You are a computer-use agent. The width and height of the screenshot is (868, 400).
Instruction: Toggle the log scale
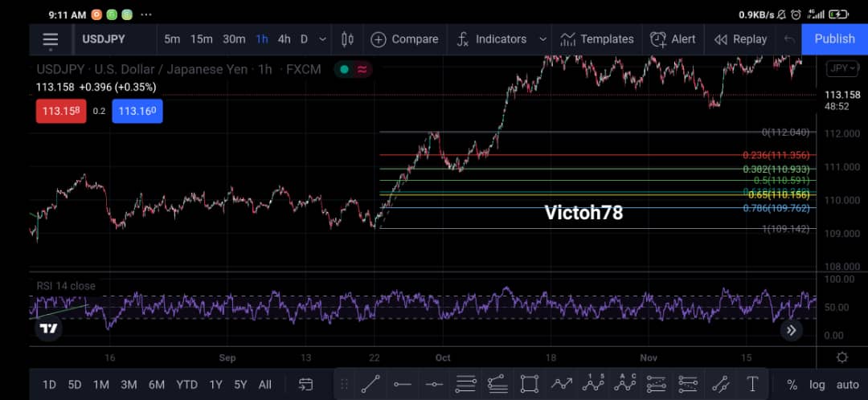[817, 385]
